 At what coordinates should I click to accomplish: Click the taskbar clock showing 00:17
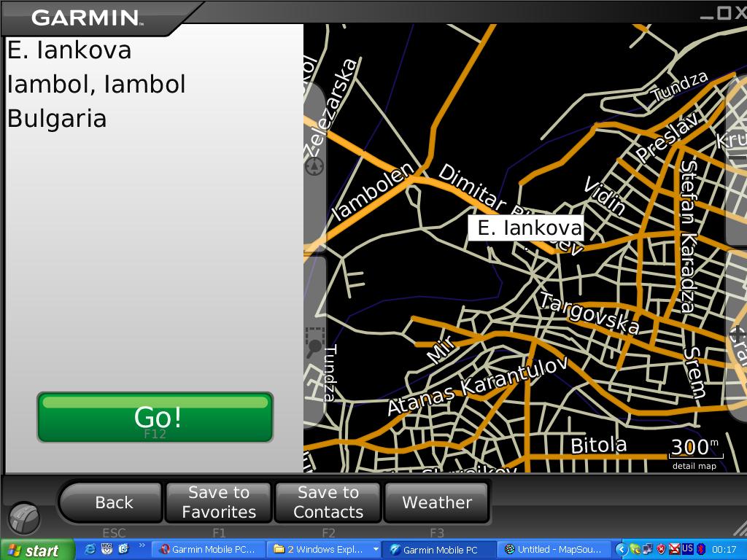[x=724, y=550]
